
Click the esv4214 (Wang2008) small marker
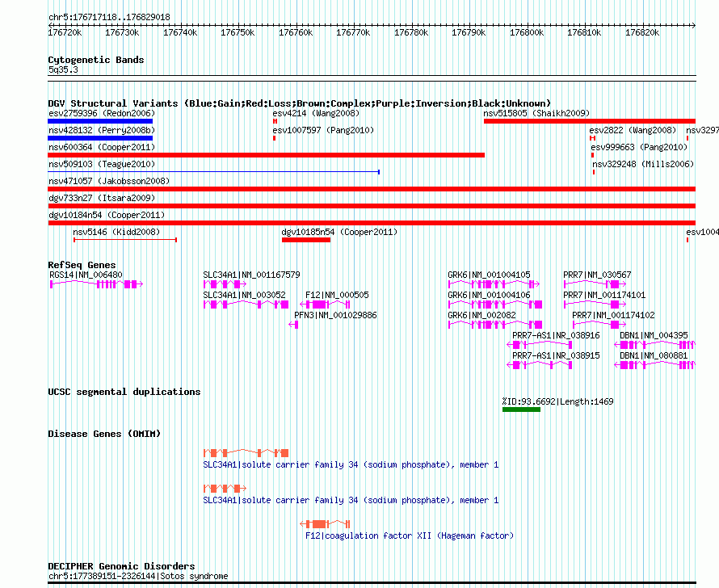tap(275, 121)
